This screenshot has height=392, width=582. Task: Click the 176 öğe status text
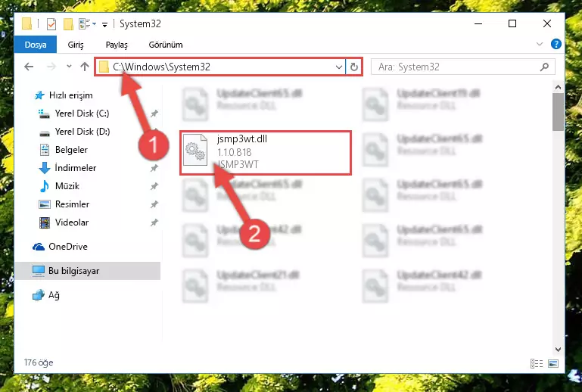coord(39,362)
